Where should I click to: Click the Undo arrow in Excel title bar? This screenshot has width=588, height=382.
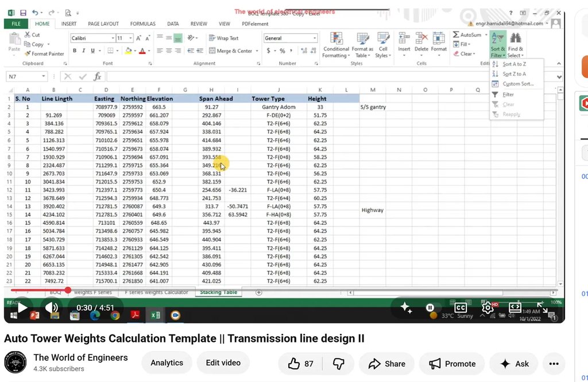(x=35, y=13)
